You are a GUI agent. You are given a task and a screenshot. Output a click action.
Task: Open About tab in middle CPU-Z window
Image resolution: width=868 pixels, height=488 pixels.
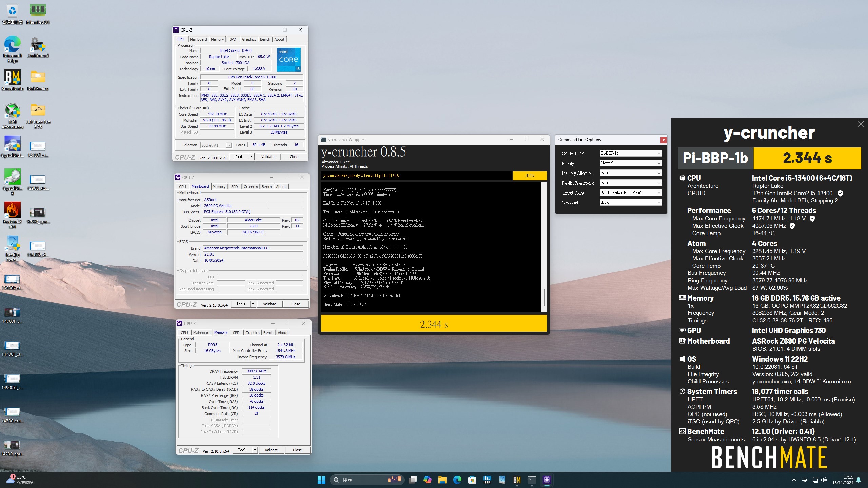[x=281, y=187]
